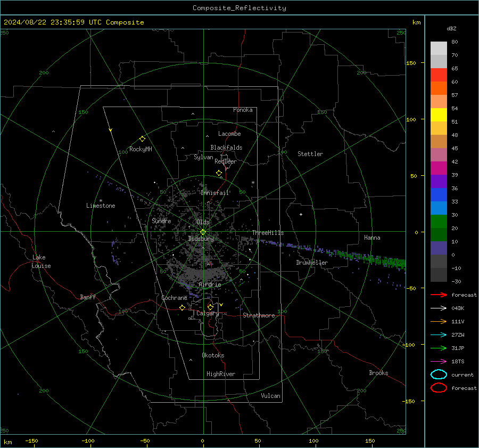Select the 111V legend label
Screen dimensions: 479x448
tap(458, 321)
